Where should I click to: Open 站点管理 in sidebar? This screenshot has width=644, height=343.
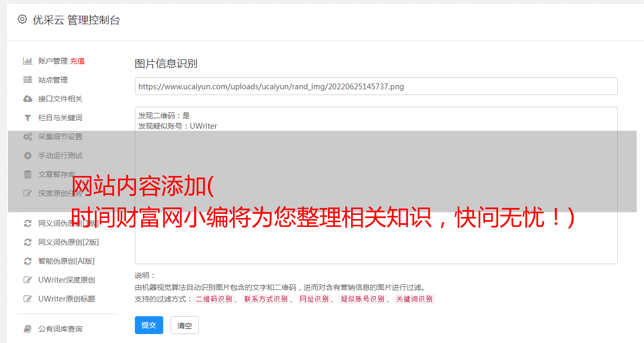point(53,80)
